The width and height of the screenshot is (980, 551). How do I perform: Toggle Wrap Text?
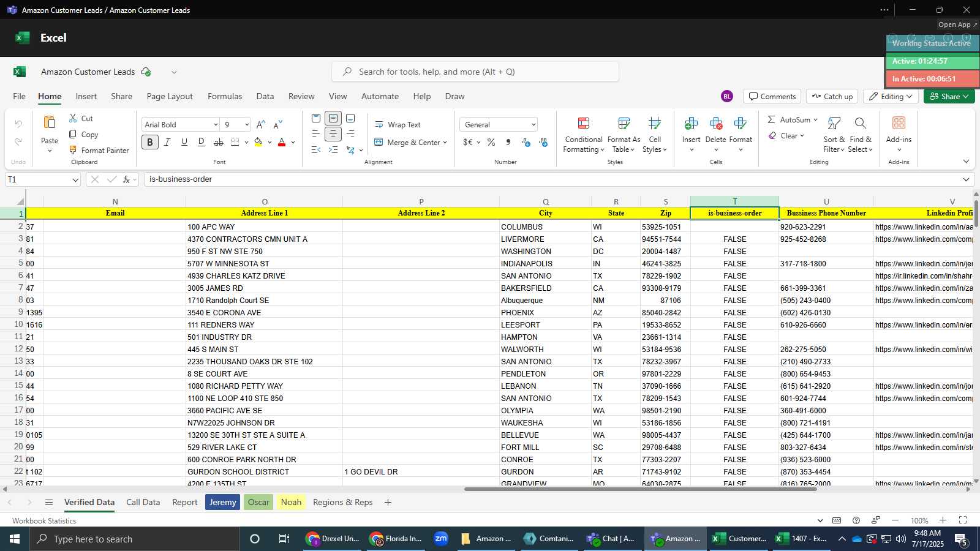(398, 124)
